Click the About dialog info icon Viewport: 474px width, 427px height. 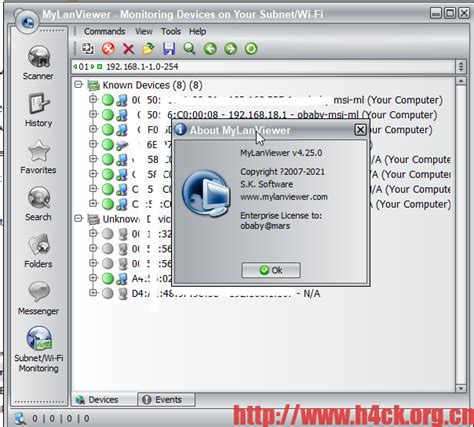[180, 129]
